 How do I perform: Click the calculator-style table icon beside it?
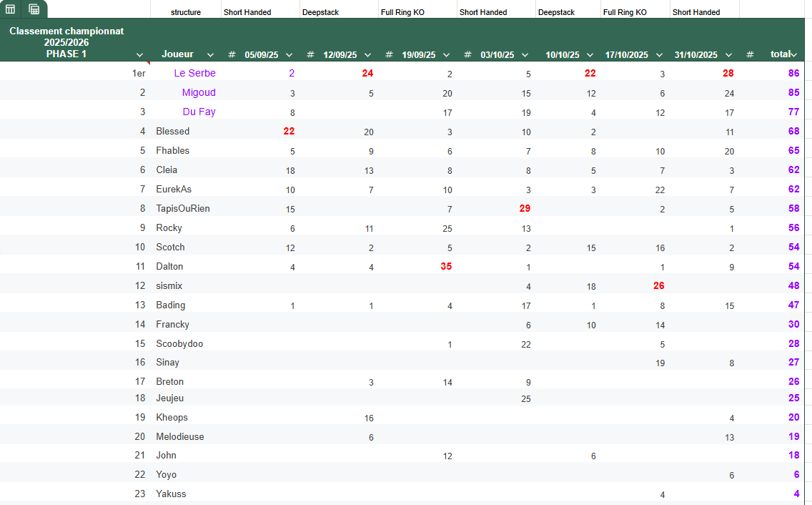34,9
